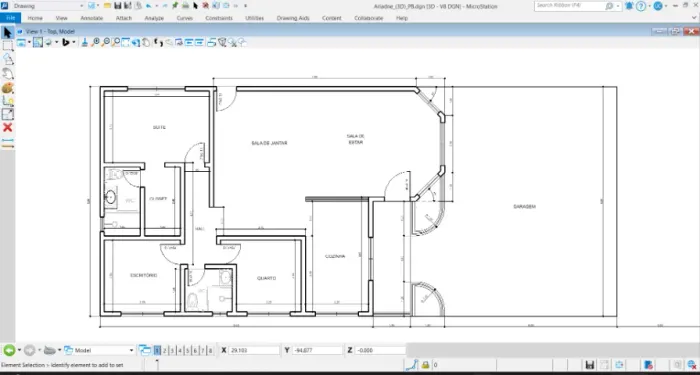Click the user profile avatar
This screenshot has width=700, height=375.
pos(658,6)
